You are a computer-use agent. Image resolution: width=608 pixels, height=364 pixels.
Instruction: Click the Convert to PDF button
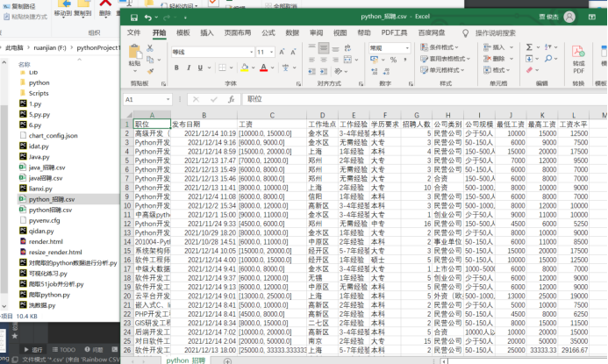pyautogui.click(x=578, y=59)
